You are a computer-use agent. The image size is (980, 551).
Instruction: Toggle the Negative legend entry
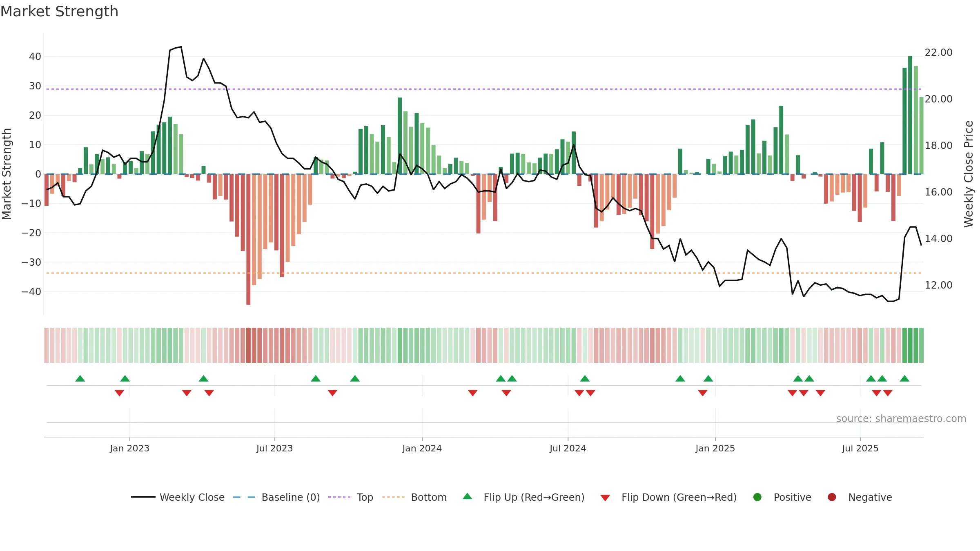(860, 497)
